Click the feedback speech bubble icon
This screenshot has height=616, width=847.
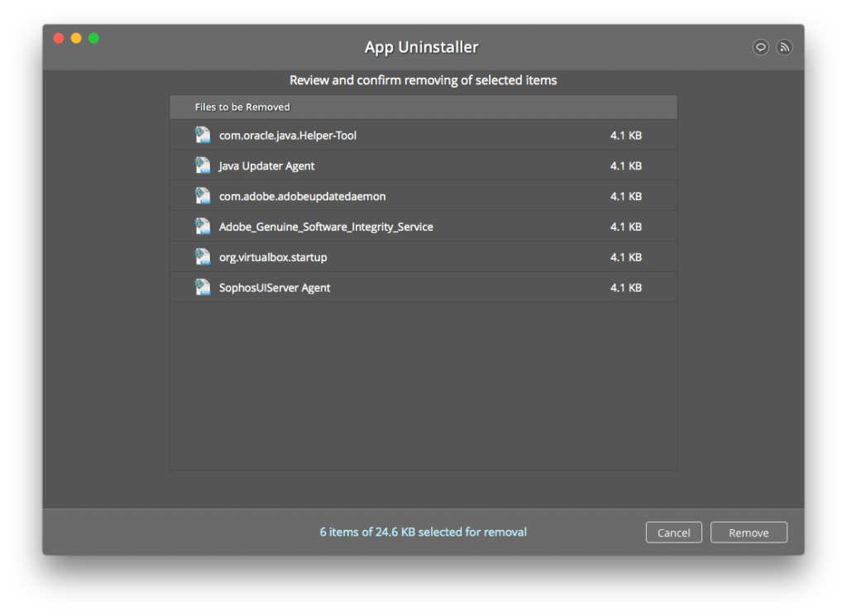click(761, 47)
